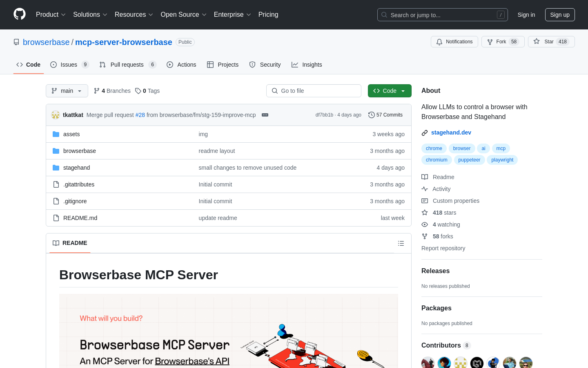Open the Activity sidebar link
The height and width of the screenshot is (368, 588).
point(436,189)
